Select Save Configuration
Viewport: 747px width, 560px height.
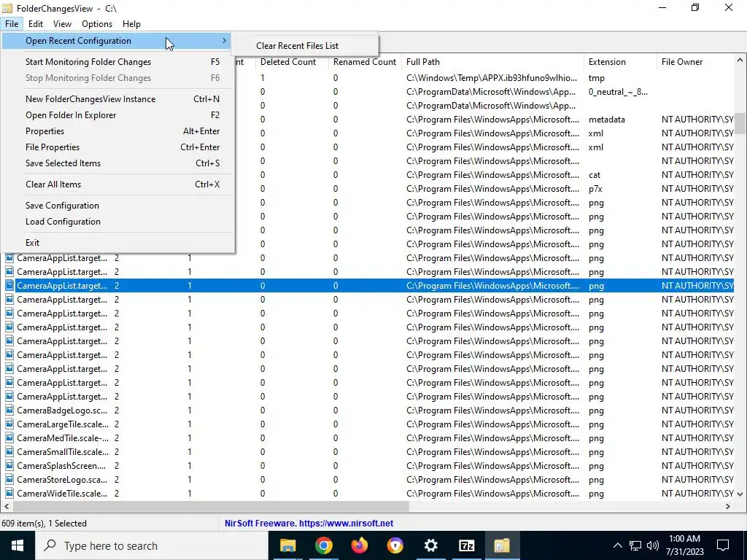(x=117, y=206)
